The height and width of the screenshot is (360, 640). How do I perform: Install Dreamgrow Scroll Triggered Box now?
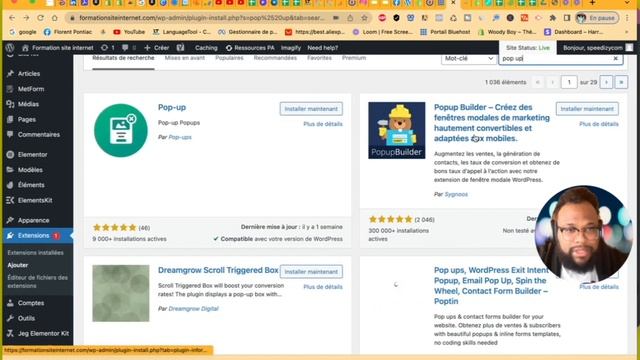click(x=311, y=272)
